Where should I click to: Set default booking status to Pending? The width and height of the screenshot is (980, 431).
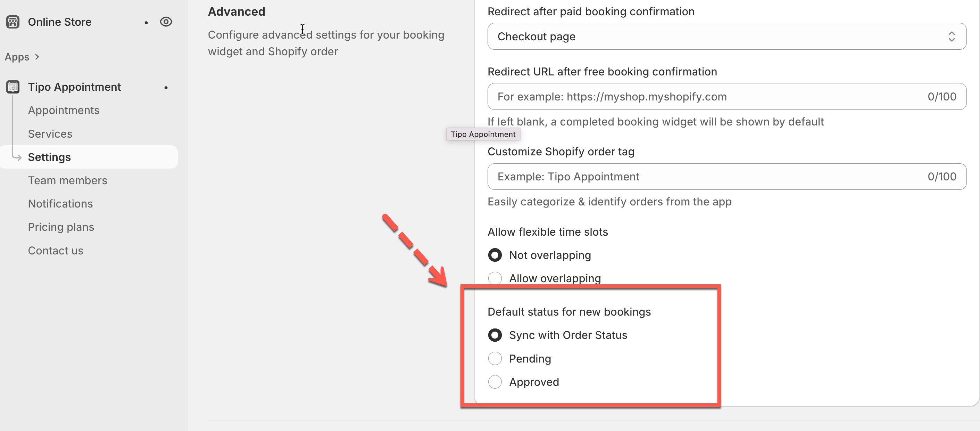(x=495, y=359)
